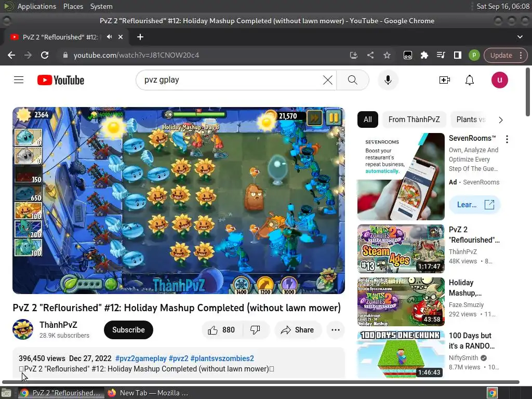Open a new browser tab
Viewport: 532px width, 399px height.
[x=140, y=37]
